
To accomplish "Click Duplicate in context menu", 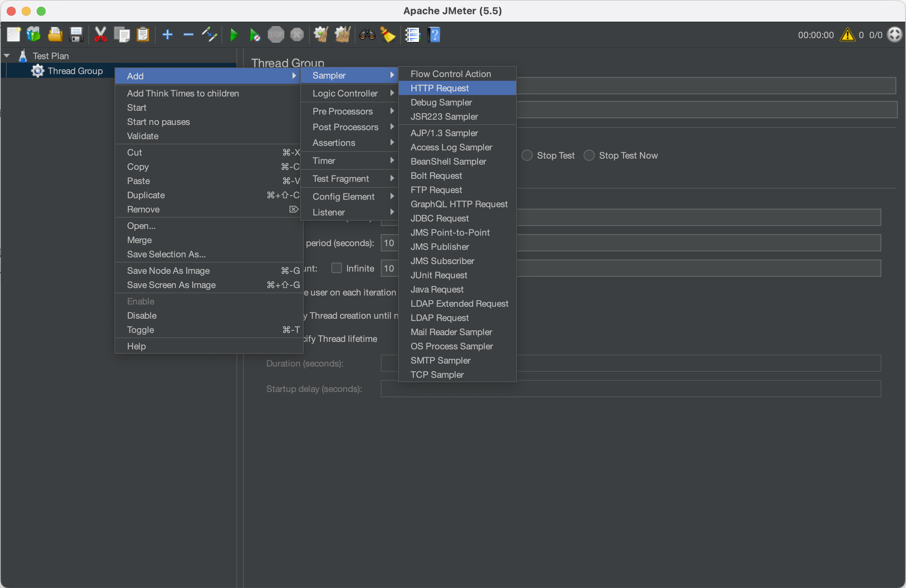I will (209, 195).
